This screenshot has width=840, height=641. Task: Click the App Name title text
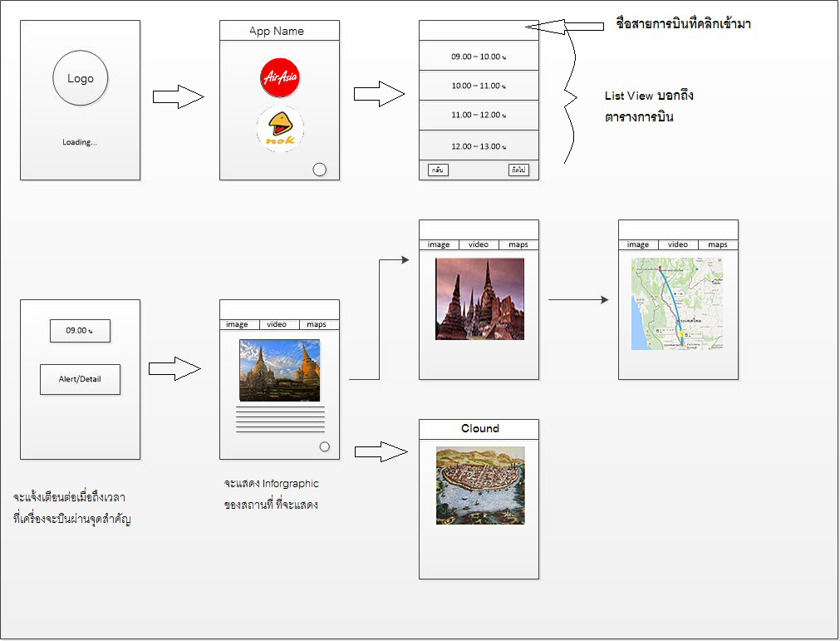click(277, 31)
